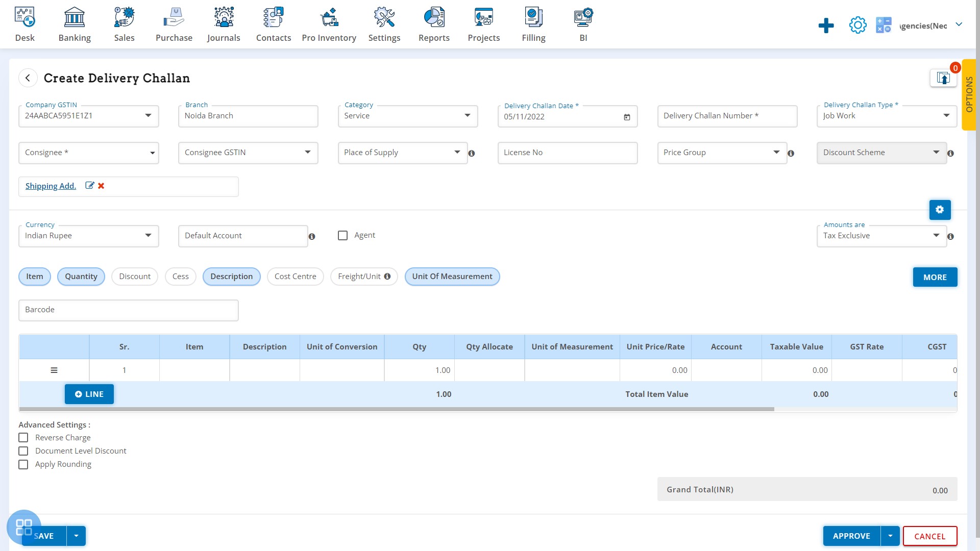Click the MORE button on right side
Screen dimensions: 980x551
click(935, 277)
